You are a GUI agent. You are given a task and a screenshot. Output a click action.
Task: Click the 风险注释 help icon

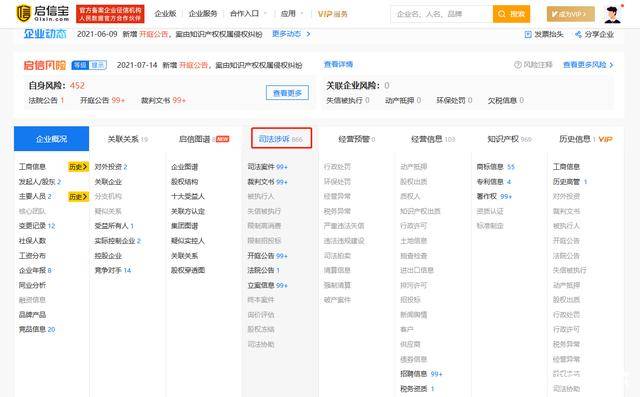(x=518, y=64)
